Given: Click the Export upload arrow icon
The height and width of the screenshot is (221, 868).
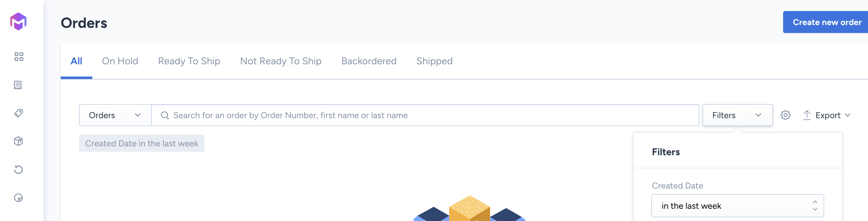Looking at the screenshot, I should [x=807, y=115].
